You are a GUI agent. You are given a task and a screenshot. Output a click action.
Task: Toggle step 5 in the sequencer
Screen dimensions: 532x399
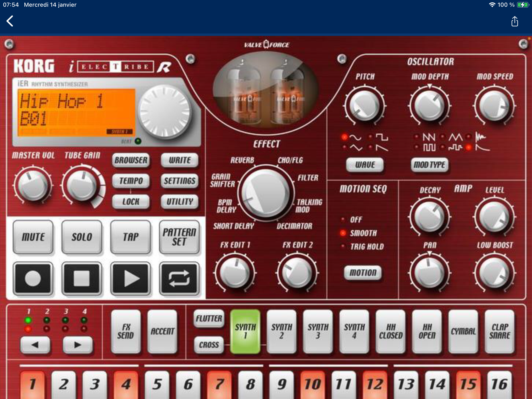point(157,384)
